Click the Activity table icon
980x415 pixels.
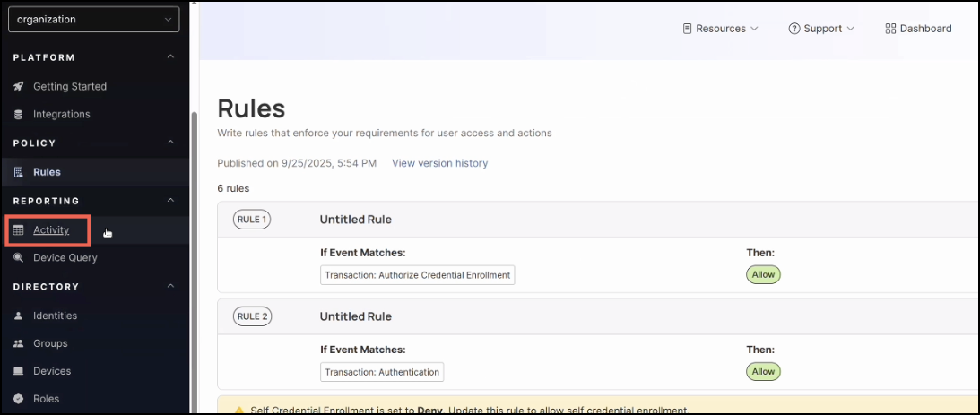pyautogui.click(x=19, y=230)
